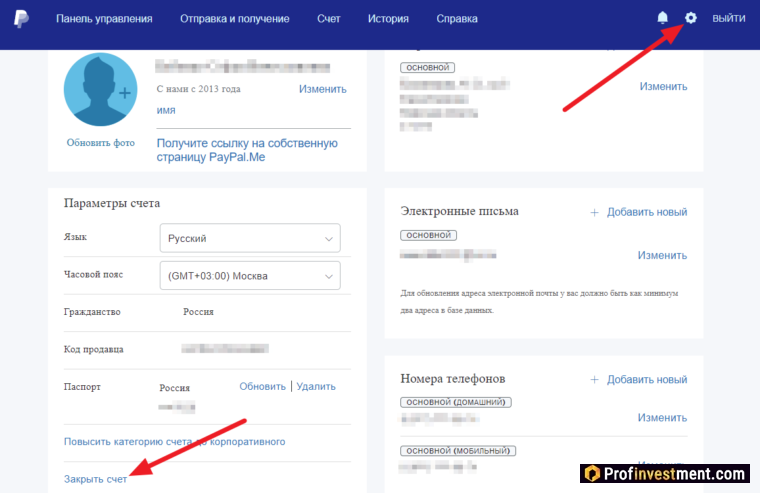This screenshot has width=760, height=493.
Task: Expand the Язык dropdown showing Русский
Action: [250, 238]
